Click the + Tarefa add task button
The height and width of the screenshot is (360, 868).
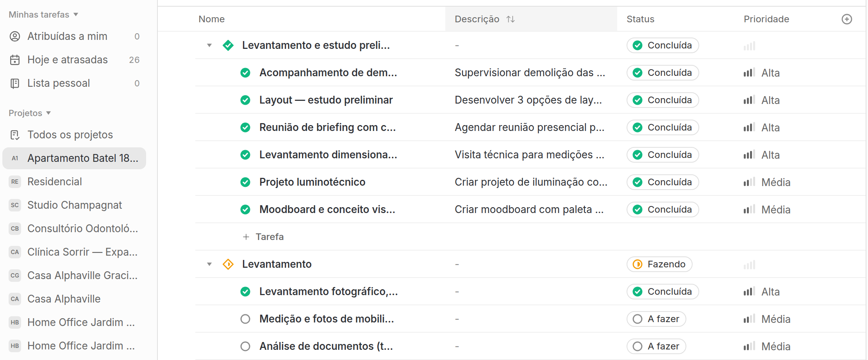263,237
